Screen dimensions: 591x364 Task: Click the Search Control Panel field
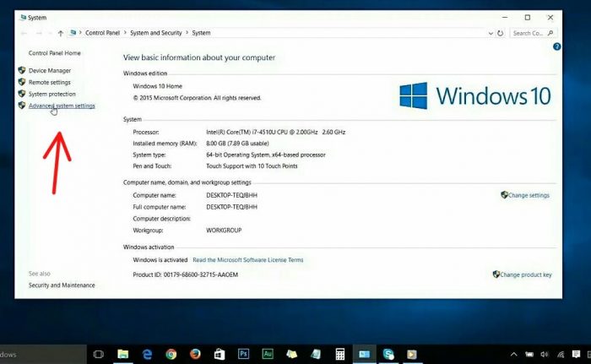(533, 33)
